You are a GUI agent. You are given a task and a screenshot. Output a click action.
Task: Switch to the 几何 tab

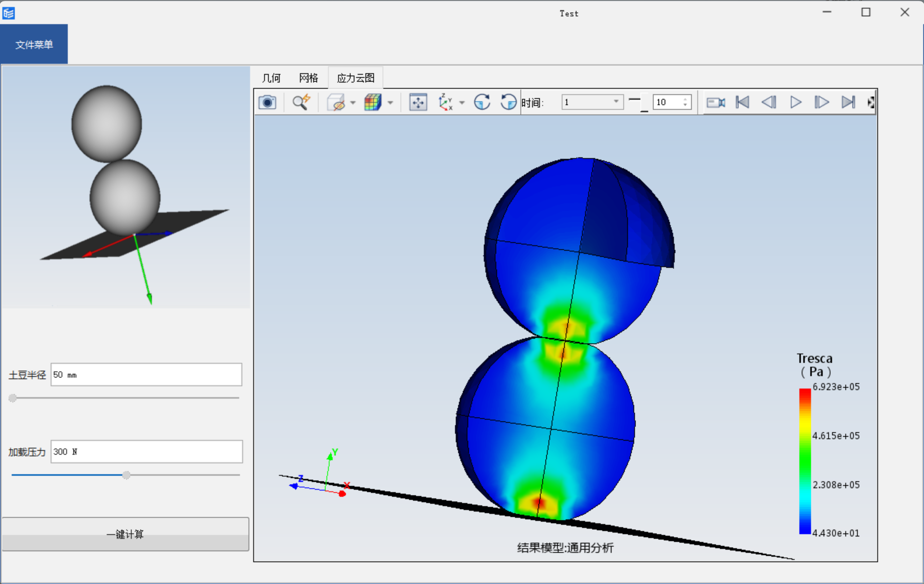pos(271,78)
